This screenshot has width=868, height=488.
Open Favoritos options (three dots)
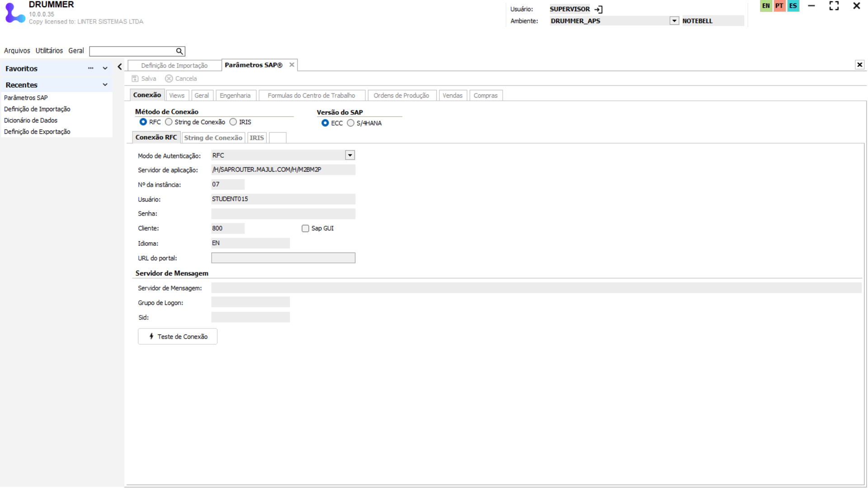[x=90, y=68]
